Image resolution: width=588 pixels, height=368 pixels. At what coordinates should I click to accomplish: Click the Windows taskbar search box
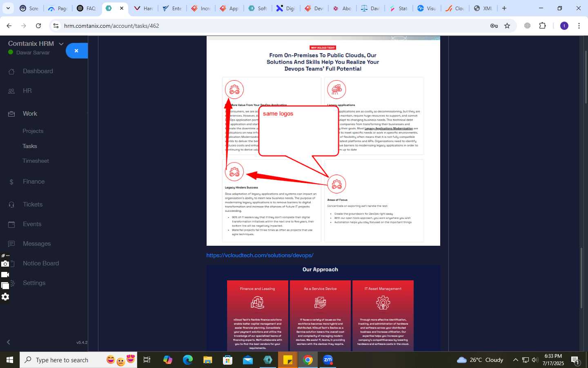[78, 360]
